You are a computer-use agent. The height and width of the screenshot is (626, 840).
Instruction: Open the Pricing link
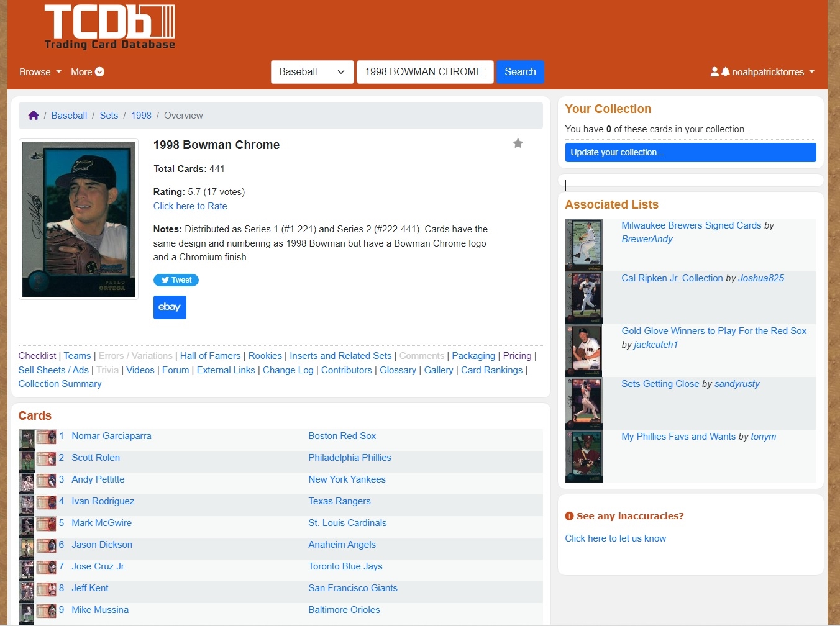coord(517,356)
